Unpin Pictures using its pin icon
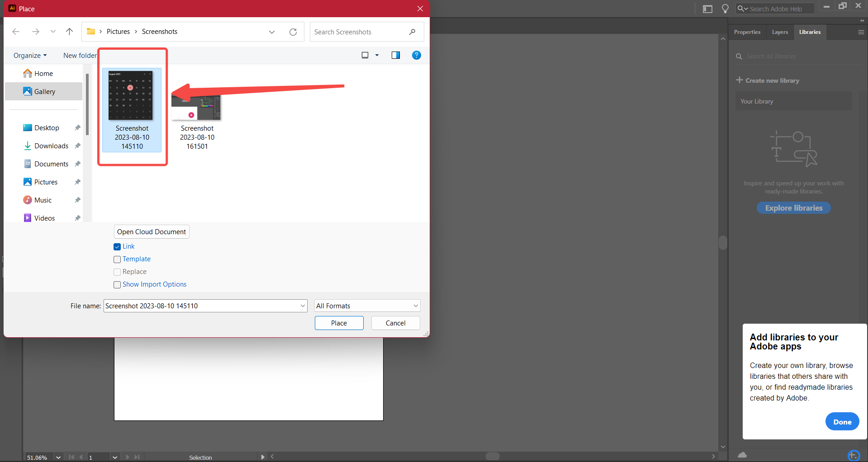The width and height of the screenshot is (868, 462). [77, 182]
